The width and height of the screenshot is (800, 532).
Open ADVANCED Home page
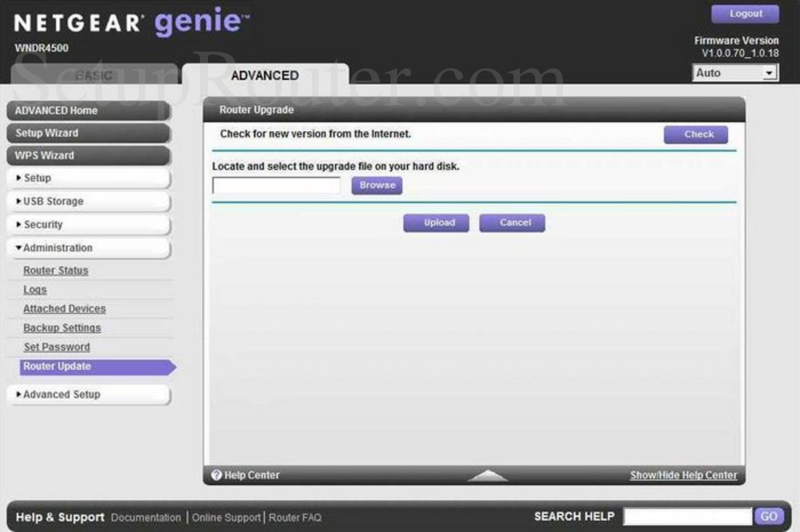88,110
